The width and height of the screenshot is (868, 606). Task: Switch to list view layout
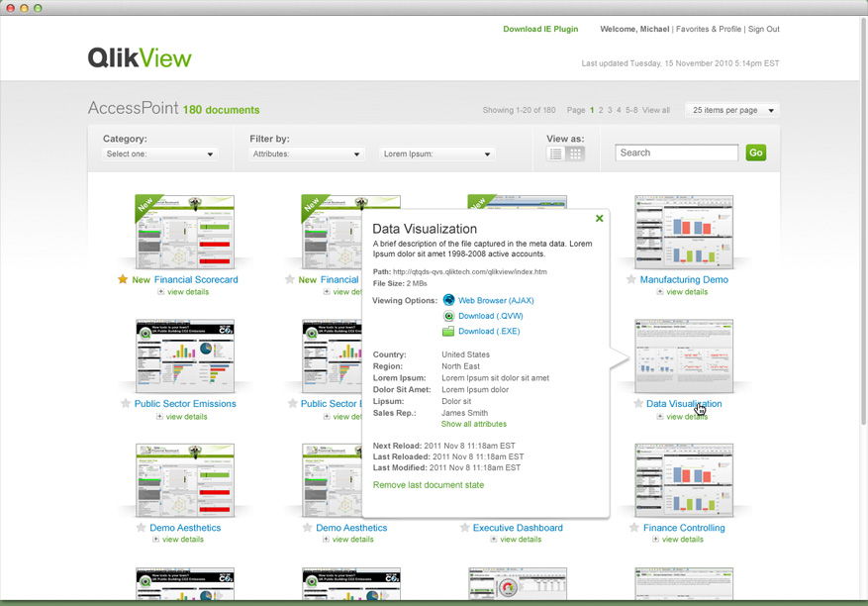coord(556,152)
